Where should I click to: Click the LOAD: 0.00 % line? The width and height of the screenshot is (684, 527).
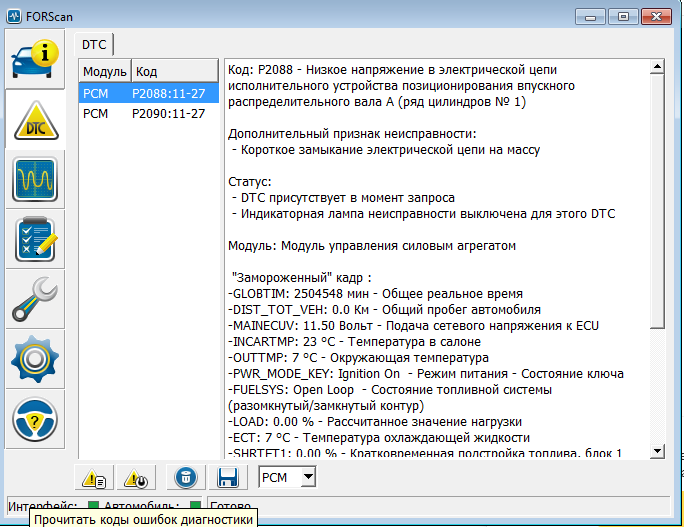[375, 422]
